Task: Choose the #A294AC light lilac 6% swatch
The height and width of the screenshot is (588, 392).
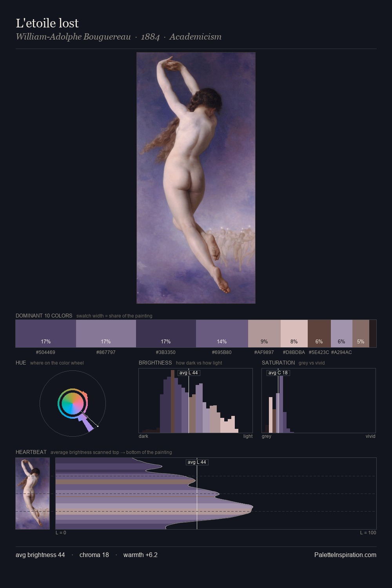Action: pos(341,334)
